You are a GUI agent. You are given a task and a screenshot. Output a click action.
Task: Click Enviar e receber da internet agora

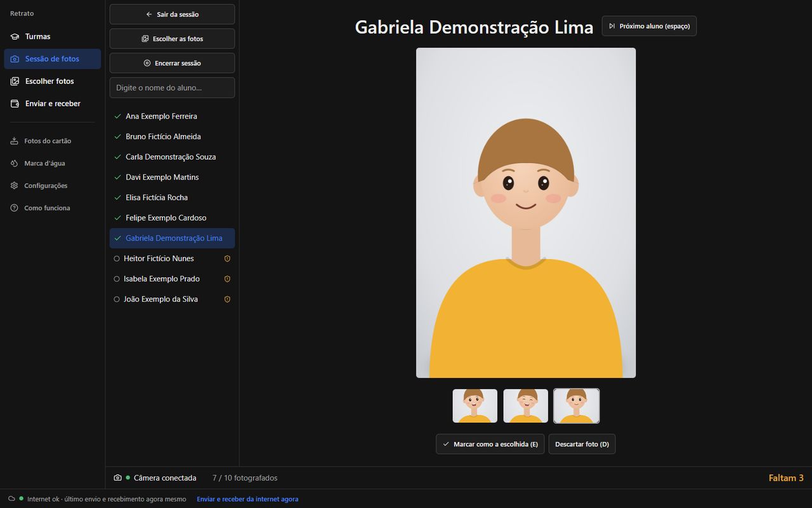click(x=247, y=499)
